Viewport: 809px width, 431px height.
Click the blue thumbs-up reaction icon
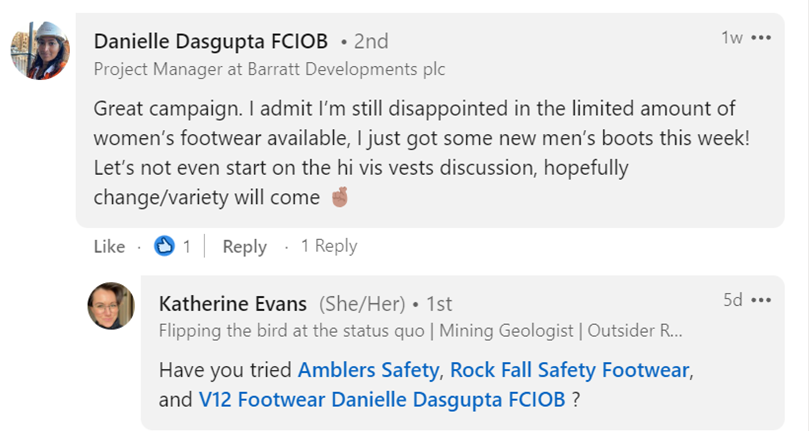point(164,246)
